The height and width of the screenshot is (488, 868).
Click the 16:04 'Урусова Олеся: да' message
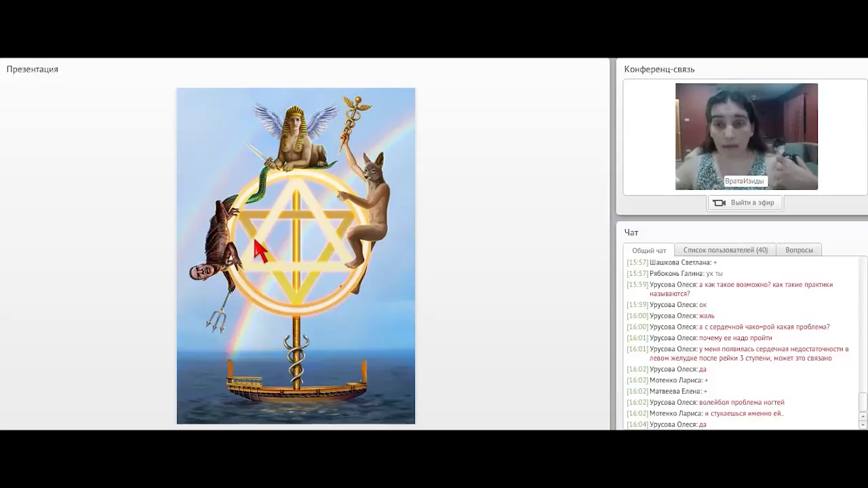point(667,424)
